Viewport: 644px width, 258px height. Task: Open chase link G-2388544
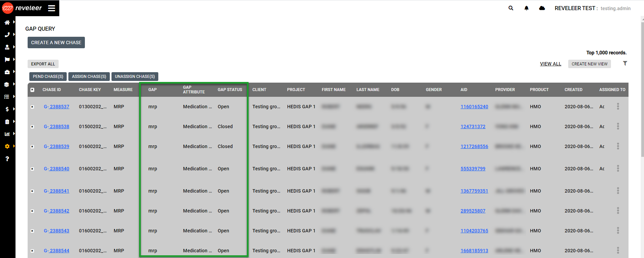pyautogui.click(x=57, y=251)
